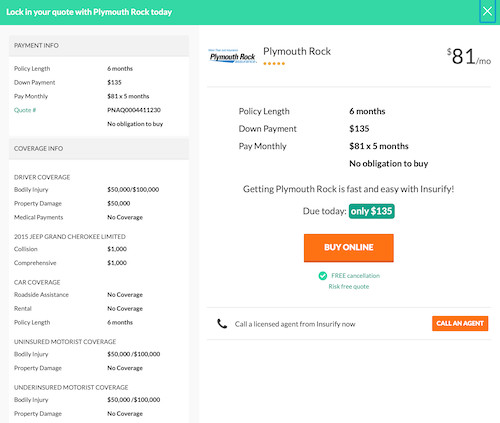
Task: Click the $50,000 Property Damage value under Driver Coverage
Action: [119, 203]
